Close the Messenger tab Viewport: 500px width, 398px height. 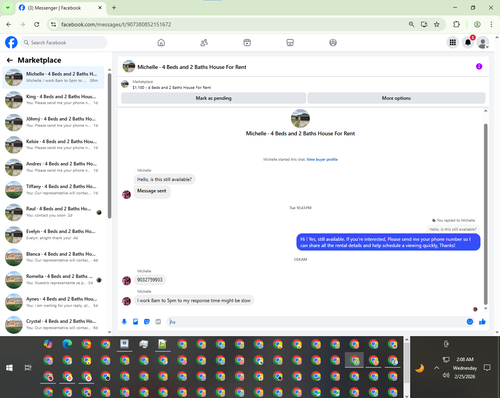point(100,7)
